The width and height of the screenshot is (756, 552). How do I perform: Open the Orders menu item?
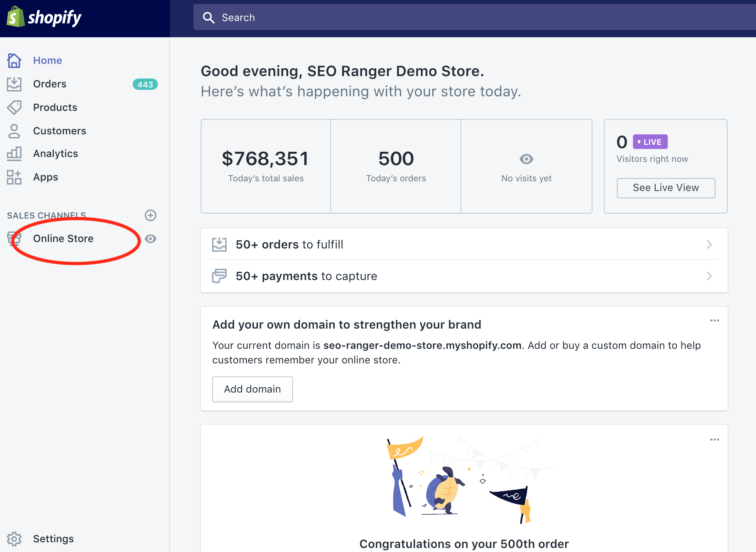(x=50, y=84)
